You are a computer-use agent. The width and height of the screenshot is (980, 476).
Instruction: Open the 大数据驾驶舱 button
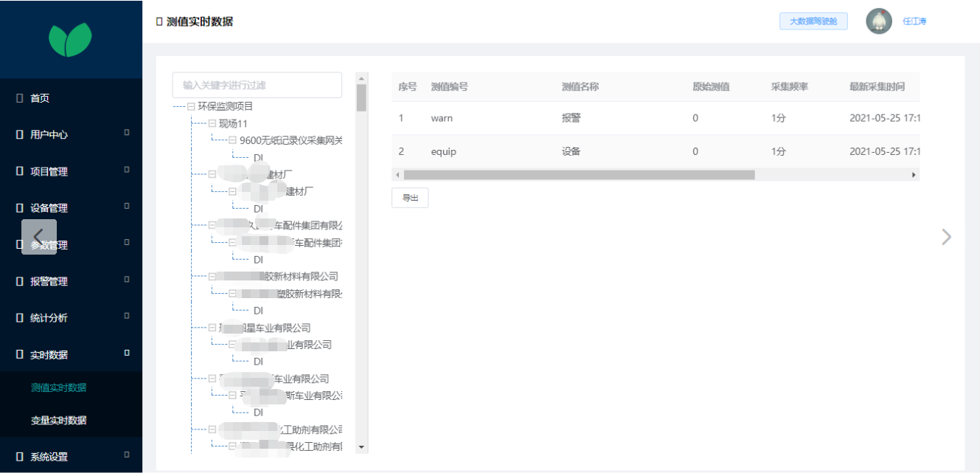tap(813, 21)
